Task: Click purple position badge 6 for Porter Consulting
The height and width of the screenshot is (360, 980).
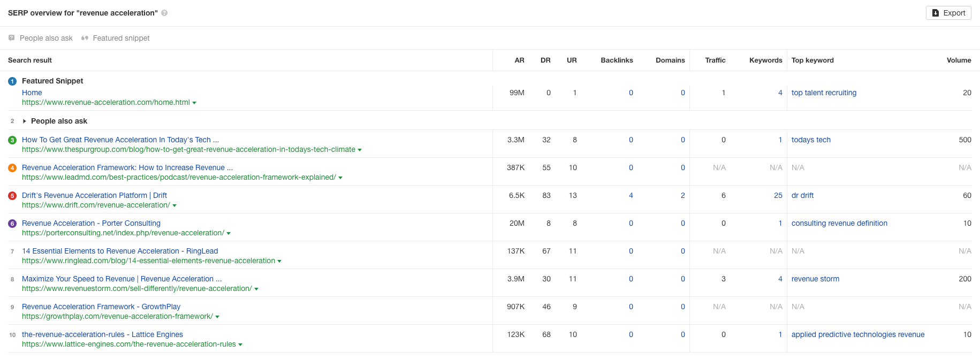Action: click(12, 224)
